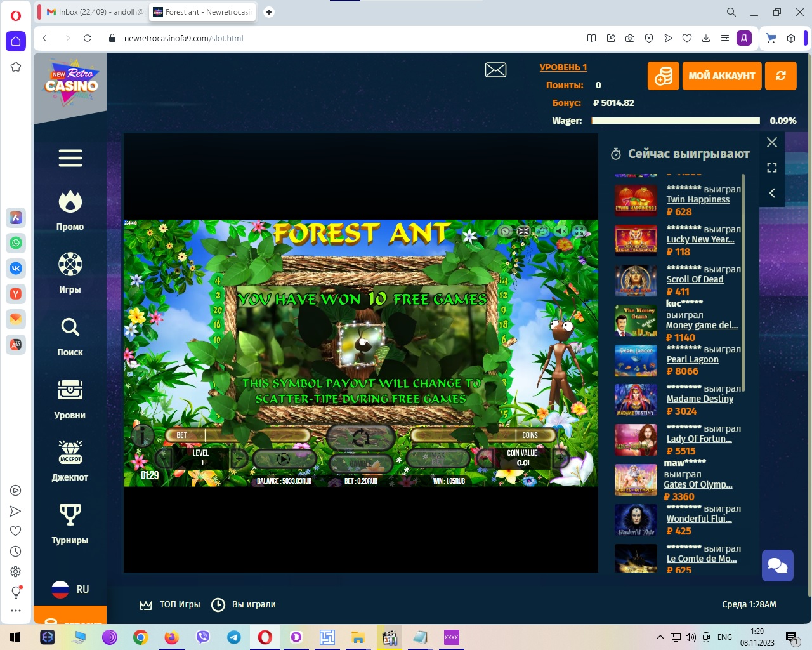
Task: Open Windows Start menu
Action: point(15,637)
